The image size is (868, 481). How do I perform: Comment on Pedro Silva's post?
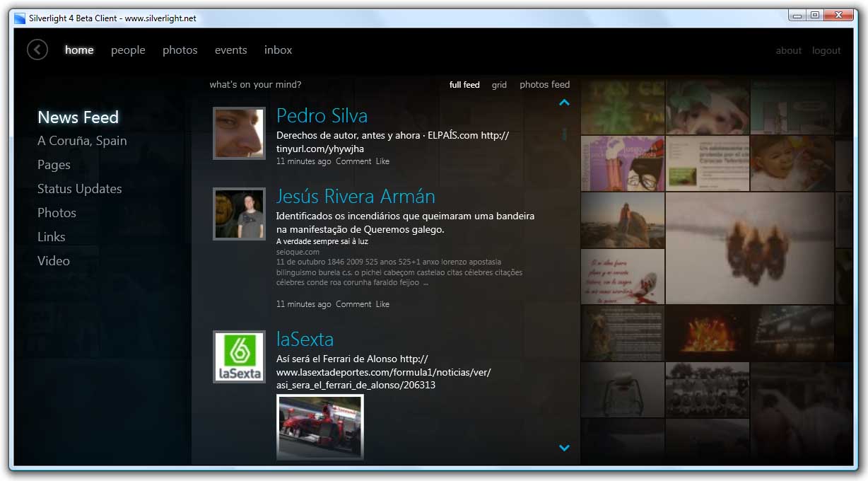tap(353, 161)
